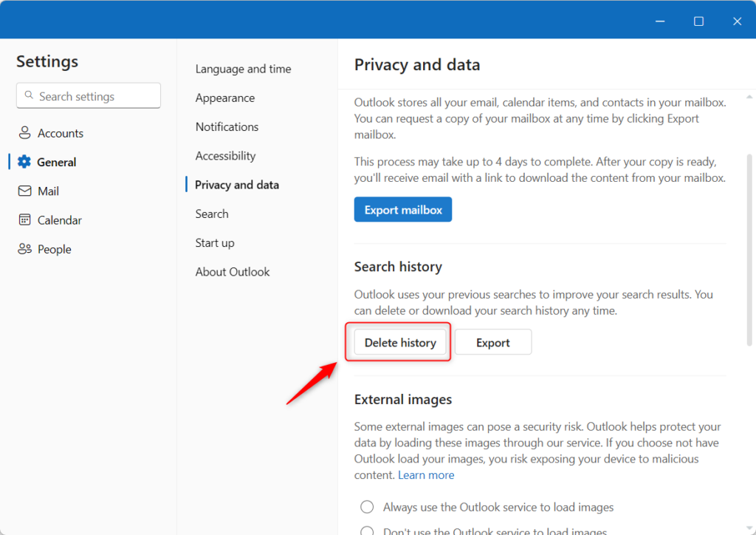This screenshot has height=535, width=756.
Task: Click the People icon in sidebar
Action: point(24,249)
